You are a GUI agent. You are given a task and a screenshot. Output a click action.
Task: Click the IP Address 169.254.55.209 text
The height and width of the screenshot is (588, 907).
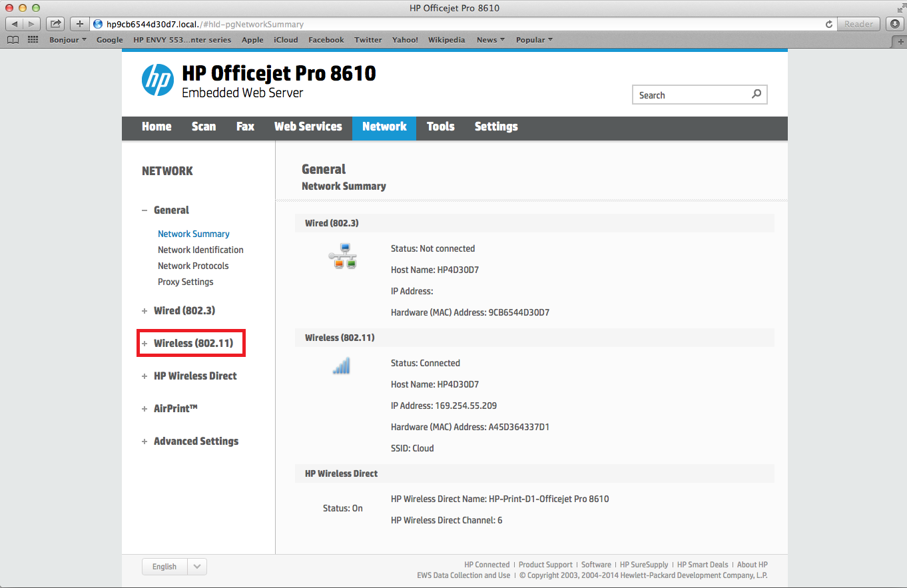coord(444,406)
